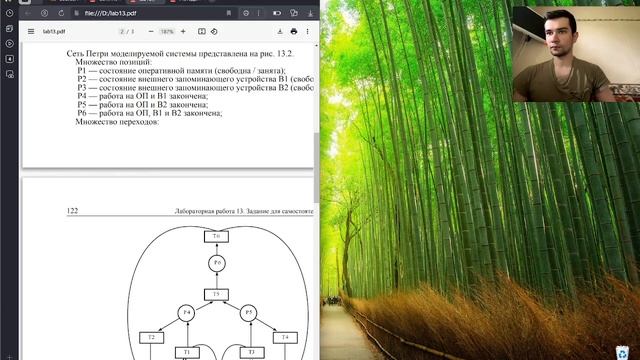Click the plus icon at sidebar bottom

point(9,357)
